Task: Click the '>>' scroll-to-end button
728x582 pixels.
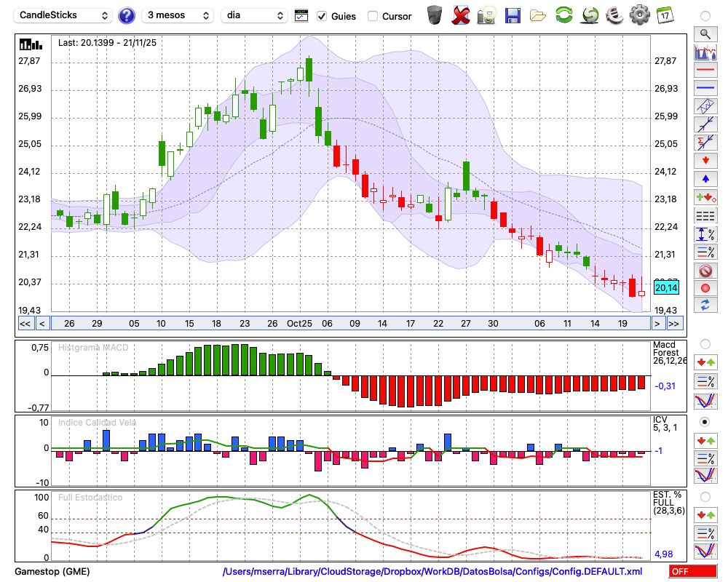Action: 674,324
